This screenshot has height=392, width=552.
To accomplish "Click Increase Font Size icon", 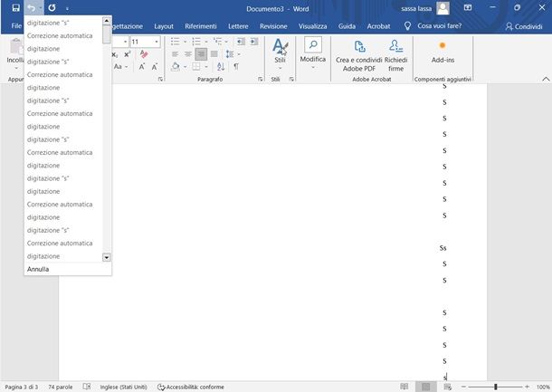I will point(142,67).
